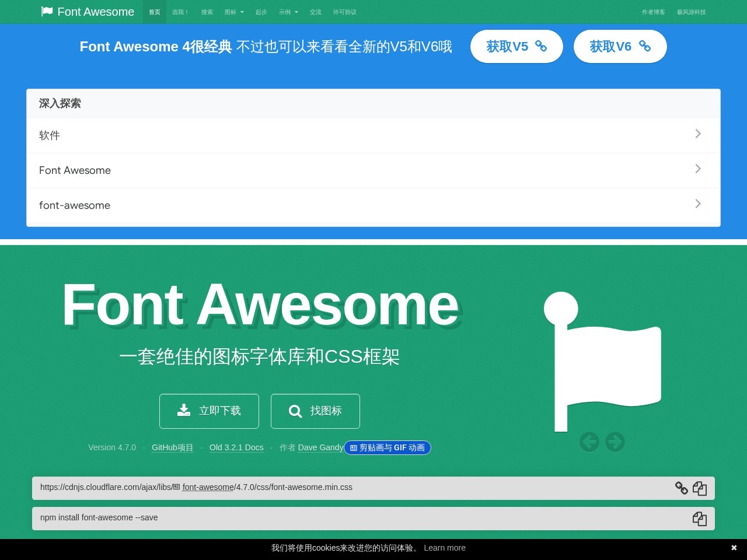
Task: Go to the previous slide with left arrow
Action: (x=589, y=442)
